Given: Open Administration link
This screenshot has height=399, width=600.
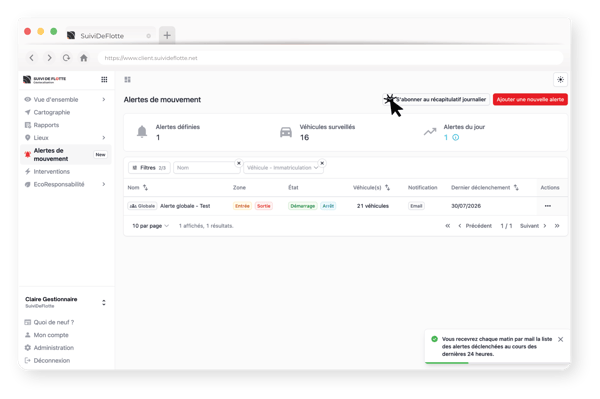Looking at the screenshot, I should pyautogui.click(x=49, y=348).
